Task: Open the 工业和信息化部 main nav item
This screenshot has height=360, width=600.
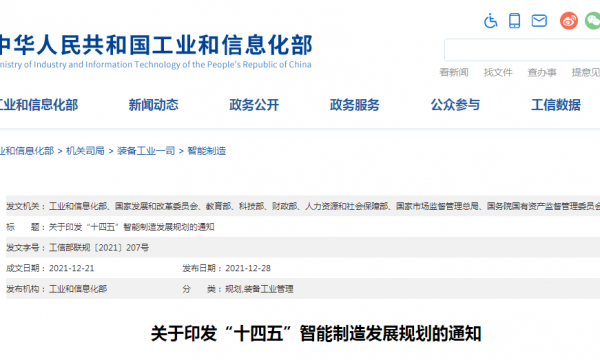Action: tap(38, 105)
